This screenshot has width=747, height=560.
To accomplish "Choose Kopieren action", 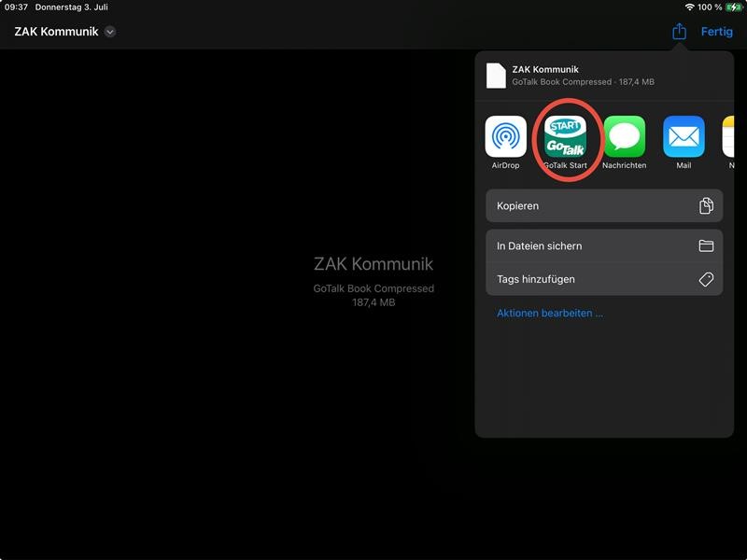I will coord(604,205).
